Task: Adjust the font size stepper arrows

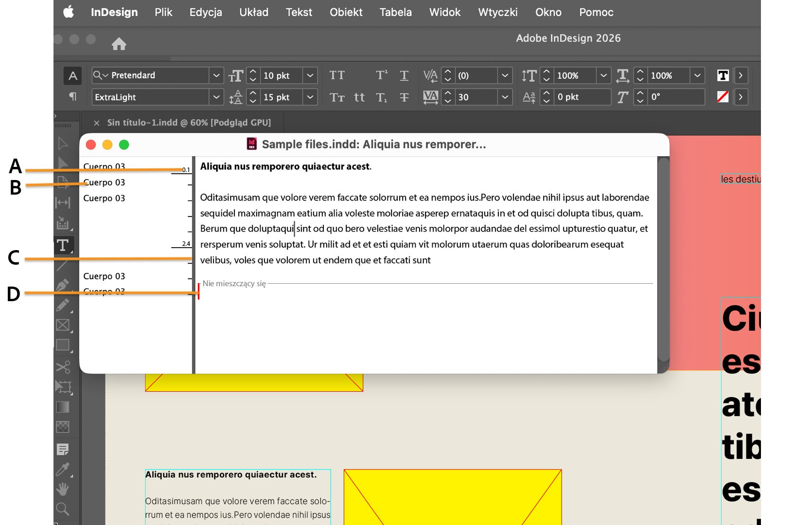Action: tap(253, 75)
